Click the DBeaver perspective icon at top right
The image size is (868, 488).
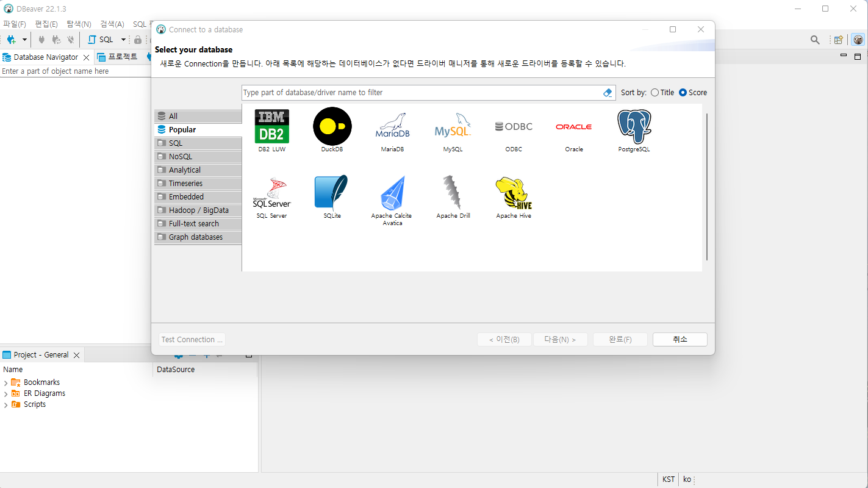(x=858, y=40)
